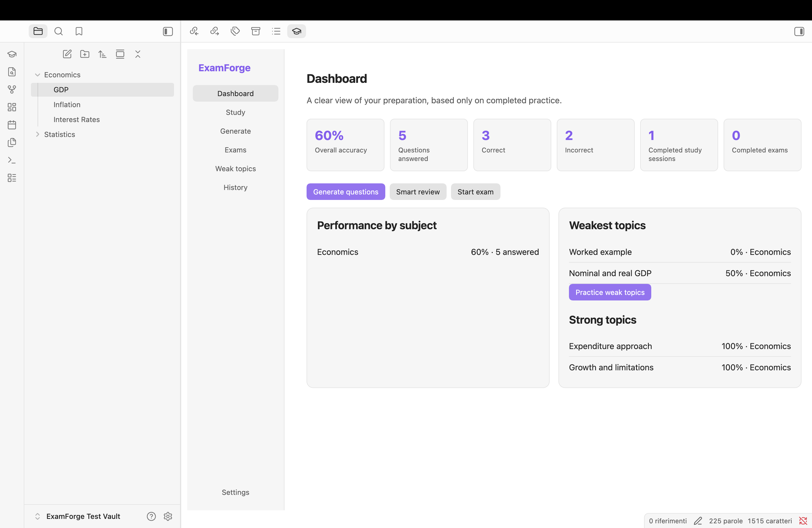
Task: Select the ExamForge graduation cap tab icon
Action: (x=296, y=31)
